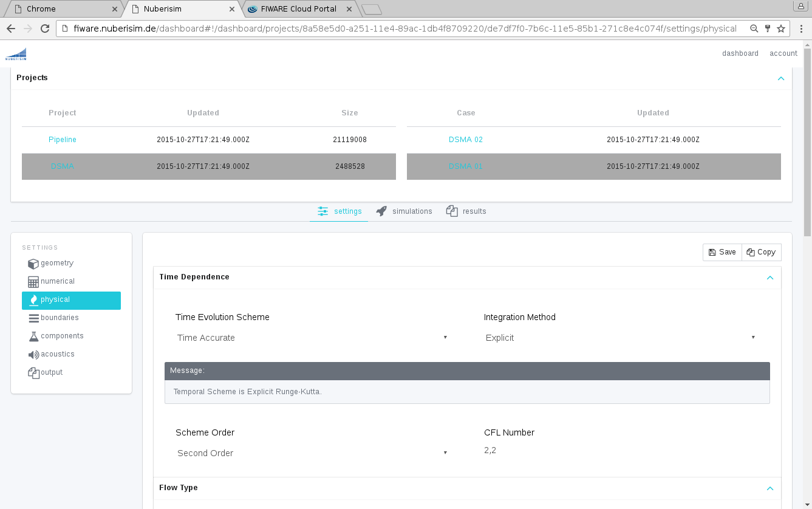Viewport: 812px width, 509px height.
Task: Click the geometry cube icon in settings
Action: point(33,264)
